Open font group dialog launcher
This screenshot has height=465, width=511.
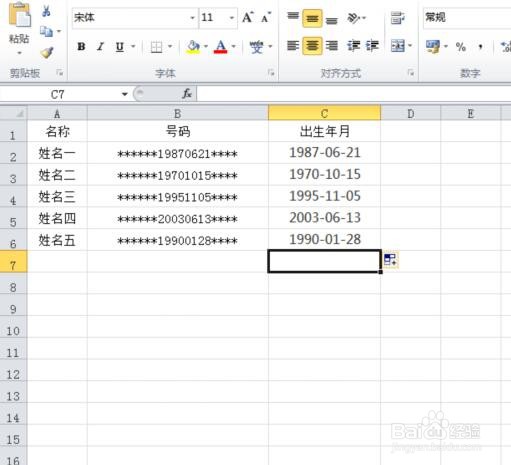[271, 72]
